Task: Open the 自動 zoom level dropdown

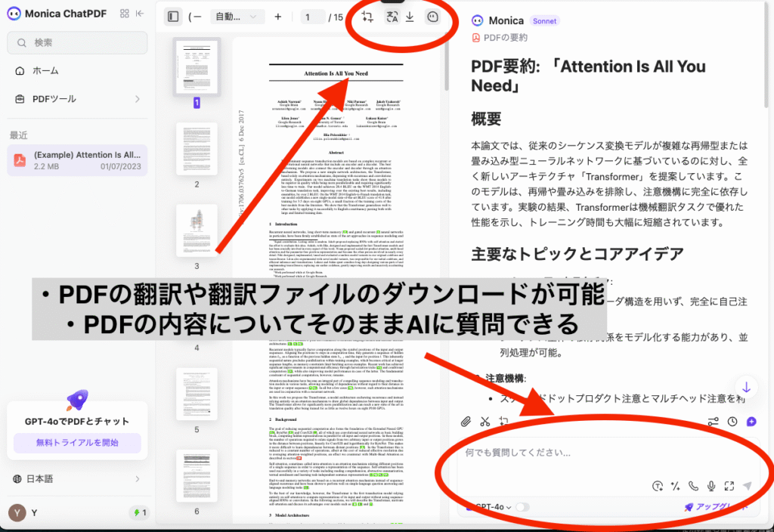Action: 237,17
